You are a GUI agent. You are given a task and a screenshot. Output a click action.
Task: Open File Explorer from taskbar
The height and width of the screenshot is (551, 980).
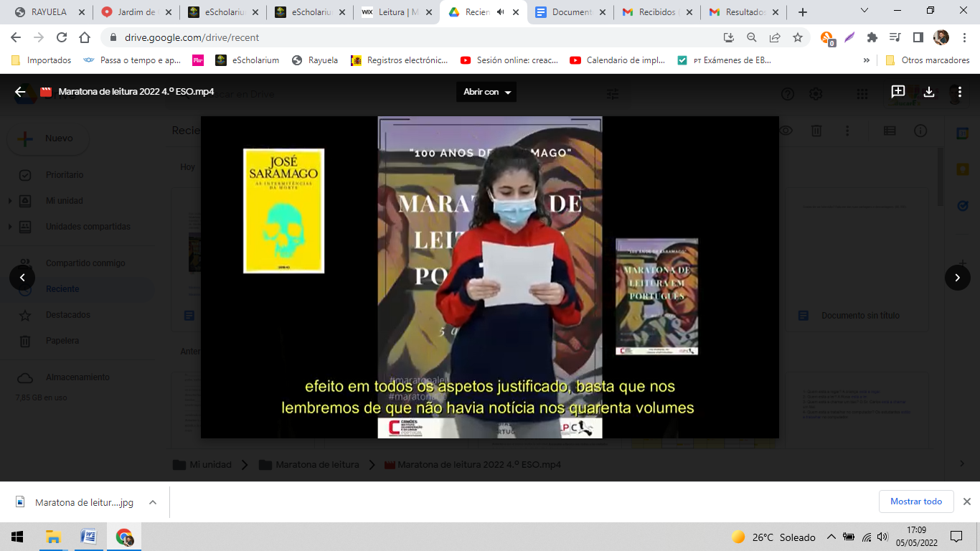coord(53,537)
